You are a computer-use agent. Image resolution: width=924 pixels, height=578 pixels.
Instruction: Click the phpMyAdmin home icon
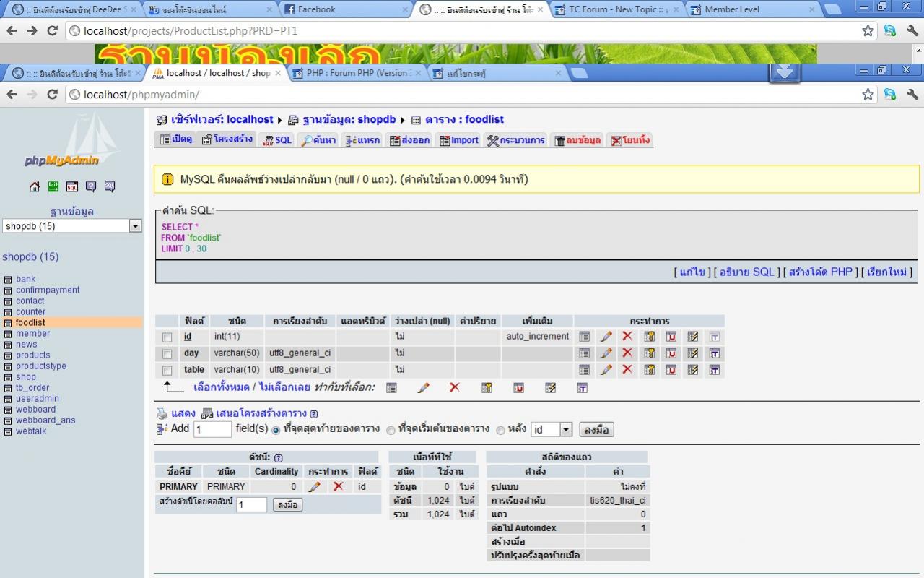click(35, 186)
